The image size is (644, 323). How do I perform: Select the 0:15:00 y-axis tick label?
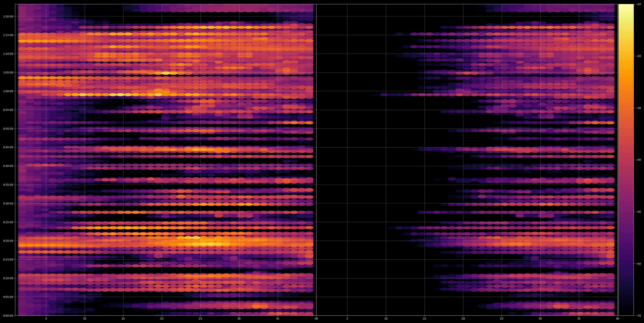point(8,259)
